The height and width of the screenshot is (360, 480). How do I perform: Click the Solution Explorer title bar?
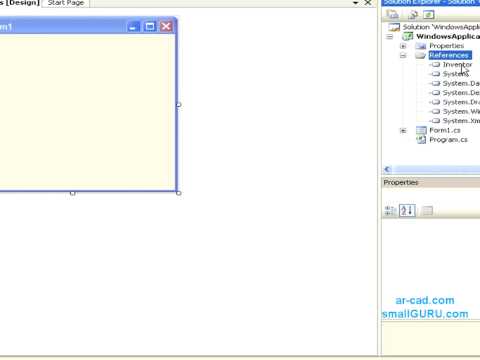point(431,3)
